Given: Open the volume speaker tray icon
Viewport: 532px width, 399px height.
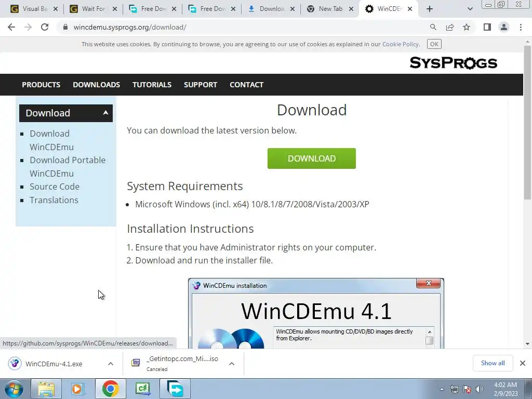Looking at the screenshot, I should [x=480, y=389].
